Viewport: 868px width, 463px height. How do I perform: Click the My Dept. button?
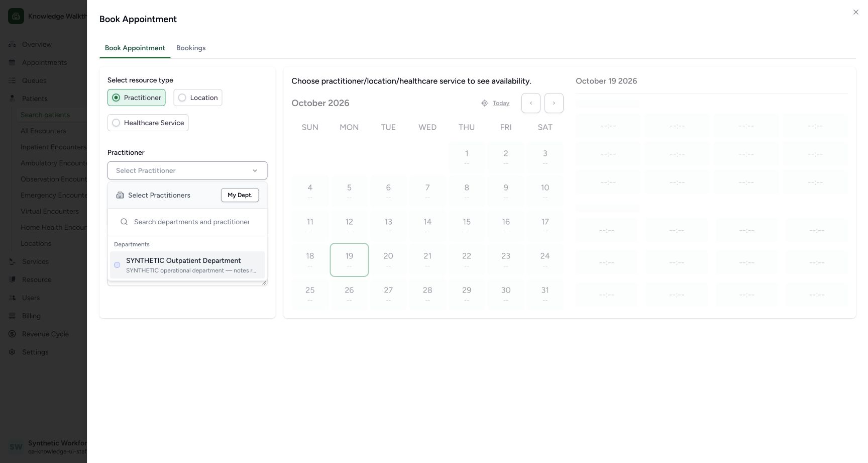point(240,195)
